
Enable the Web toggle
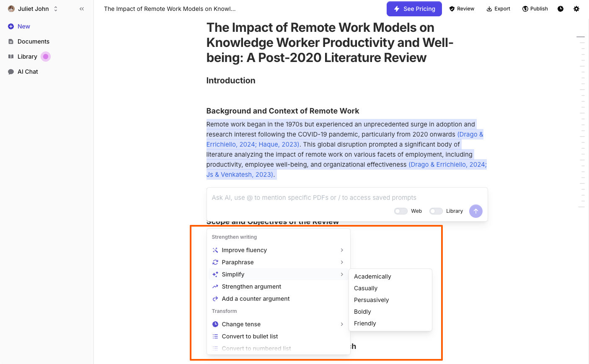[400, 211]
